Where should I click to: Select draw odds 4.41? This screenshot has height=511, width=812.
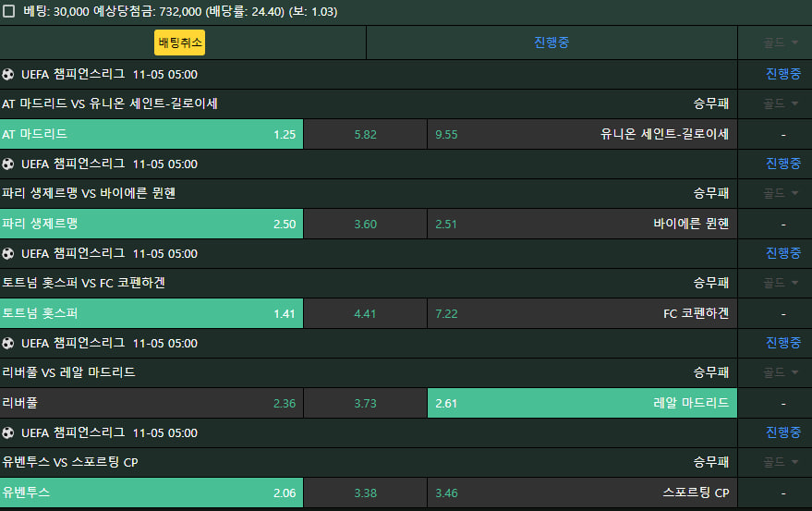pos(365,313)
